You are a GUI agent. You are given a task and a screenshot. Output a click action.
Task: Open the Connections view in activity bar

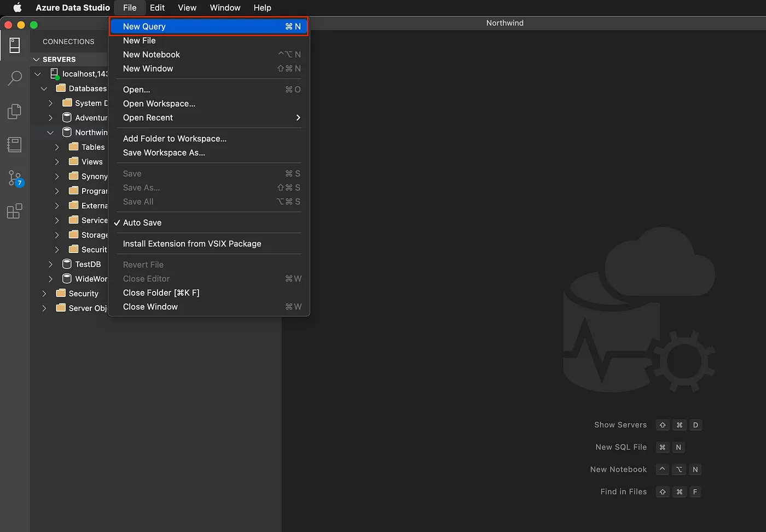tap(15, 45)
